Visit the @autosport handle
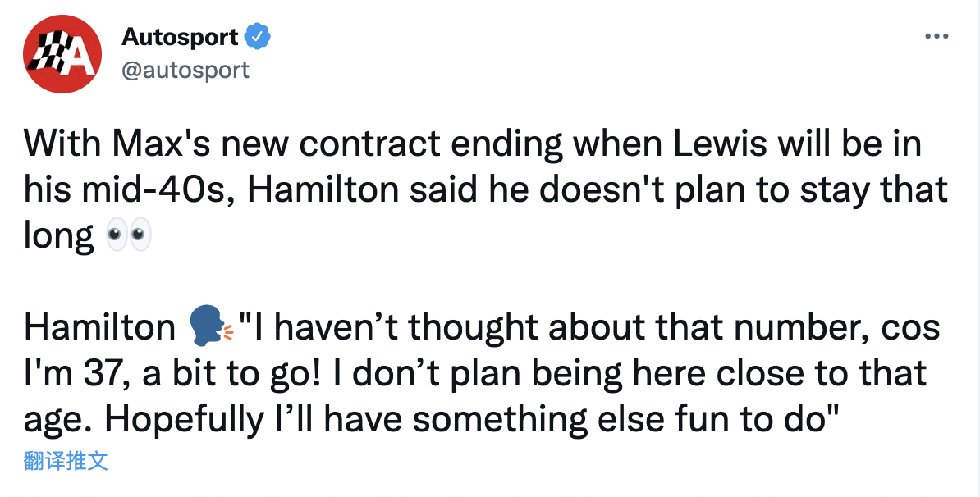Viewport: 980px width, 497px height. pyautogui.click(x=185, y=71)
